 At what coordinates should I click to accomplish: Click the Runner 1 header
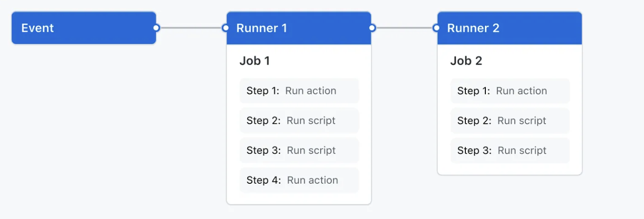coord(299,28)
